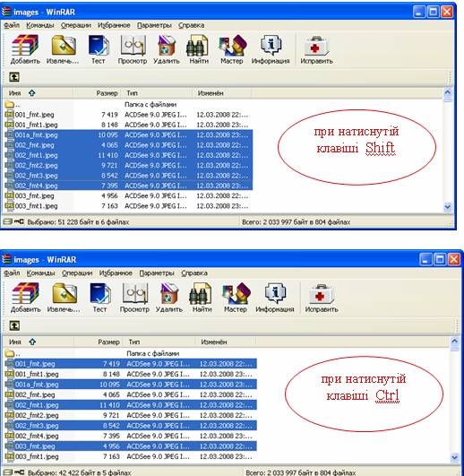The height and width of the screenshot is (476, 464).
Task: Click scroll down arrow in top file list
Action: [448, 207]
